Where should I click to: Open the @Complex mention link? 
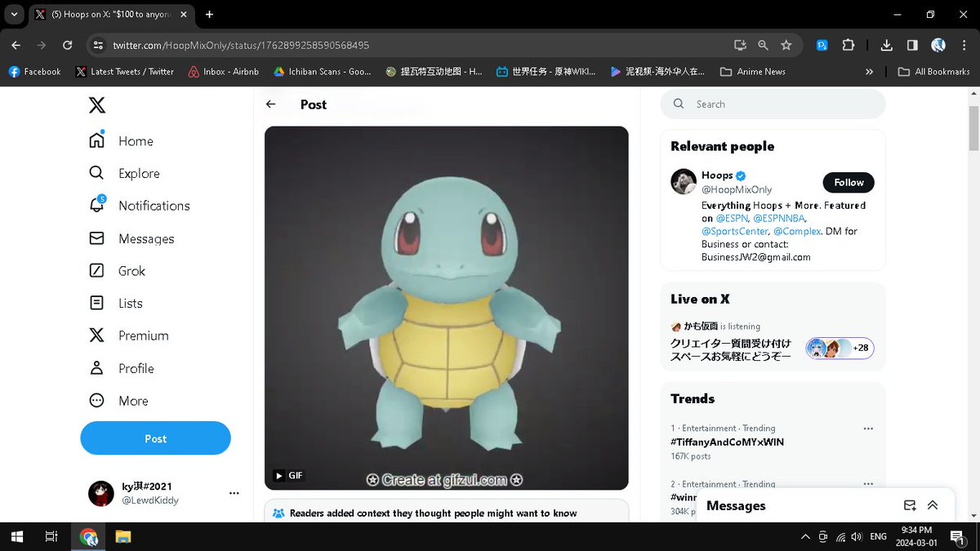click(x=796, y=232)
